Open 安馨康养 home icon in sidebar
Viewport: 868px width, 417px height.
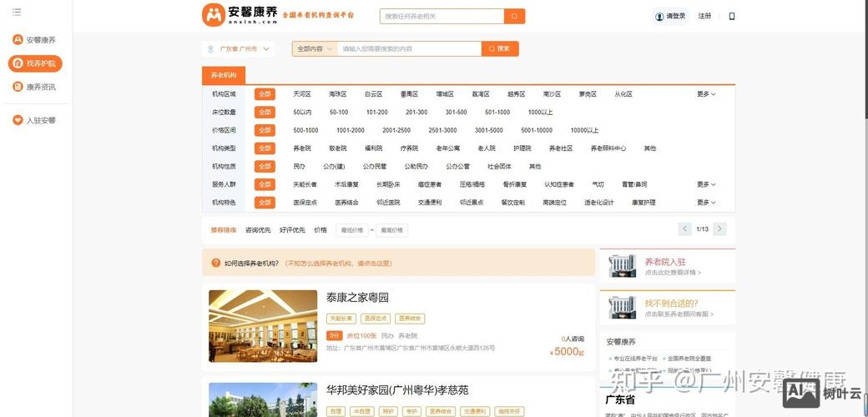pos(18,40)
